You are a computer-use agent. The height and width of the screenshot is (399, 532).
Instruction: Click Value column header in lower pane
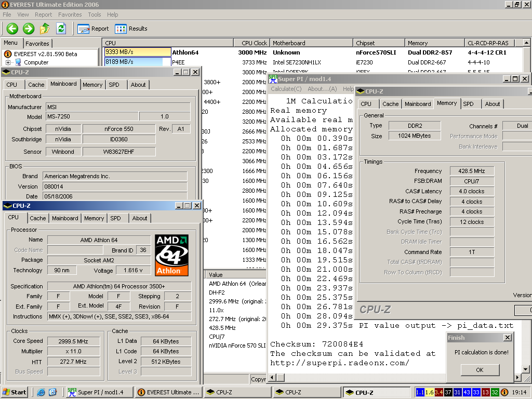[235, 275]
